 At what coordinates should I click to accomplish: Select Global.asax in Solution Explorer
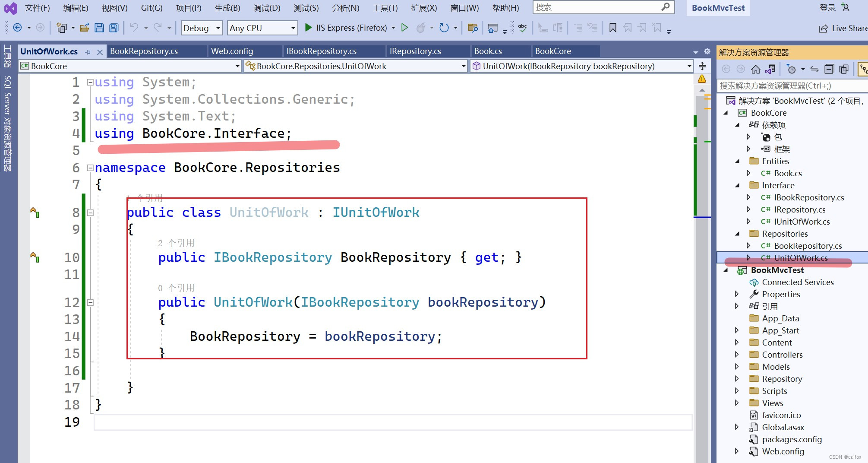tap(783, 427)
